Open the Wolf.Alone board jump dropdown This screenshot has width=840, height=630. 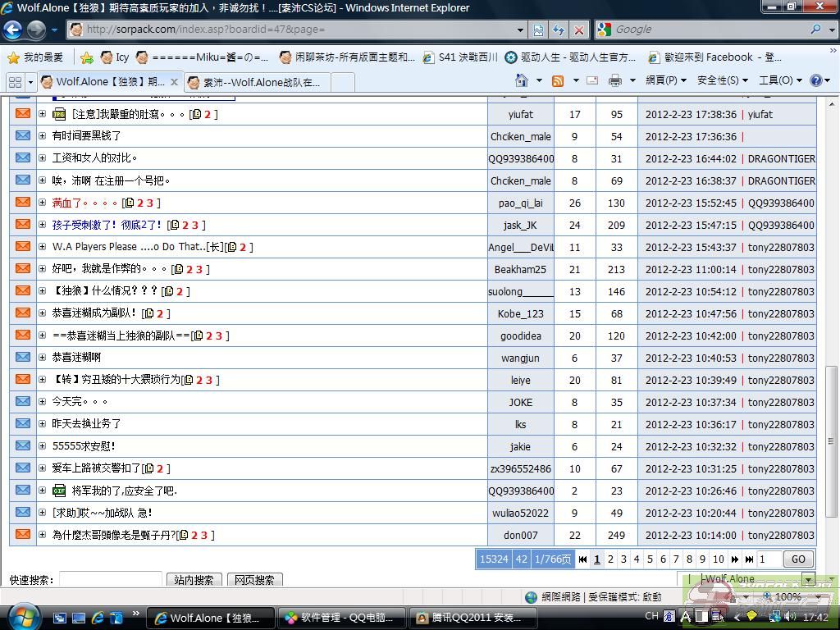pyautogui.click(x=808, y=579)
